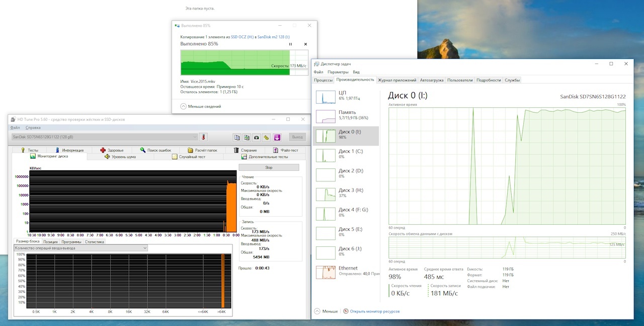Image resolution: width=644 pixels, height=326 pixels.
Task: Click the Выход button in HD Tune
Action: coord(297,137)
